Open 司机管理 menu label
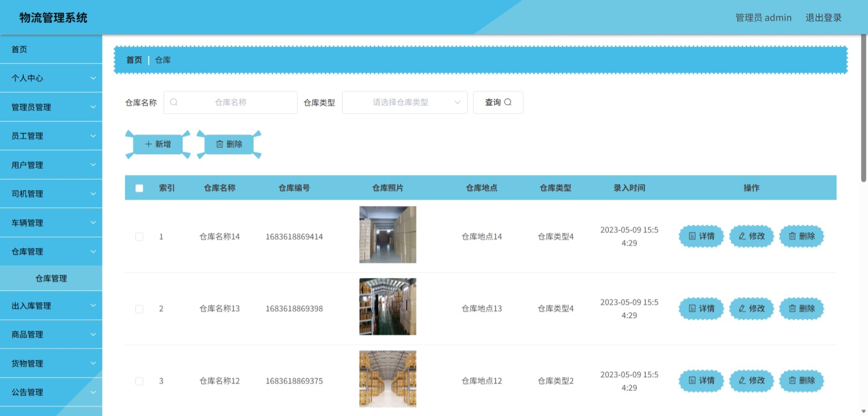The height and width of the screenshot is (416, 868). pyautogui.click(x=28, y=194)
